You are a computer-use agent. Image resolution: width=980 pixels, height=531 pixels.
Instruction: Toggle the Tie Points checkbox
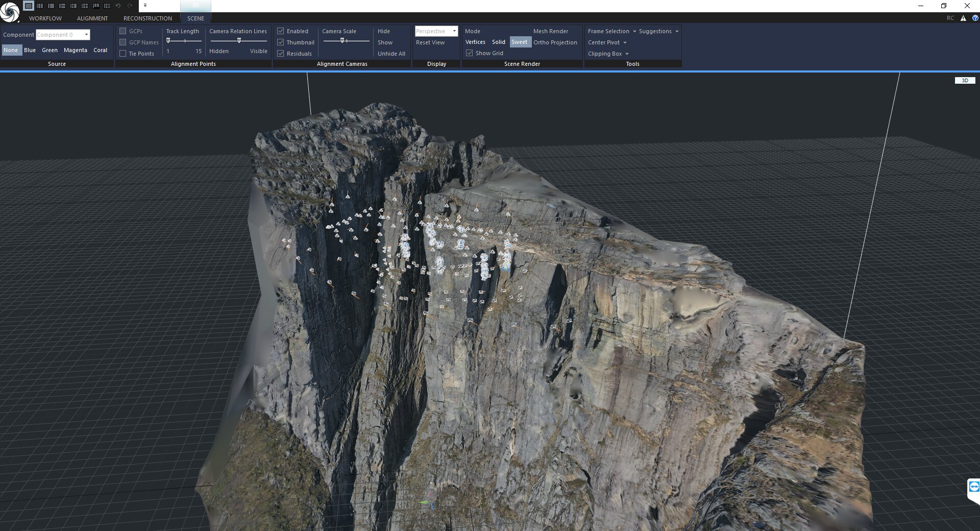click(x=122, y=54)
